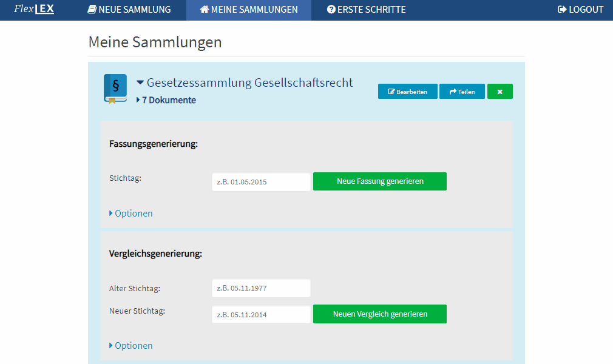The height and width of the screenshot is (364, 613).
Task: Click the Stichtag date input field
Action: point(260,181)
